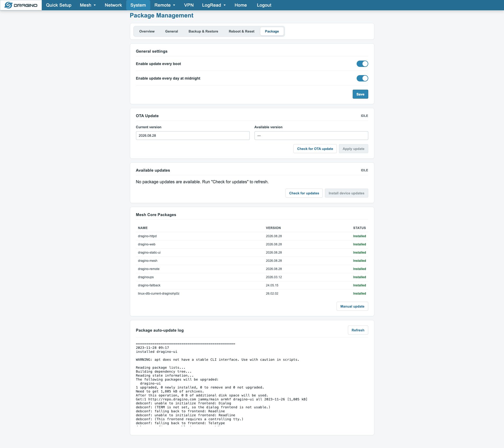Click the Current version field
The width and height of the screenshot is (504, 448).
[193, 135]
